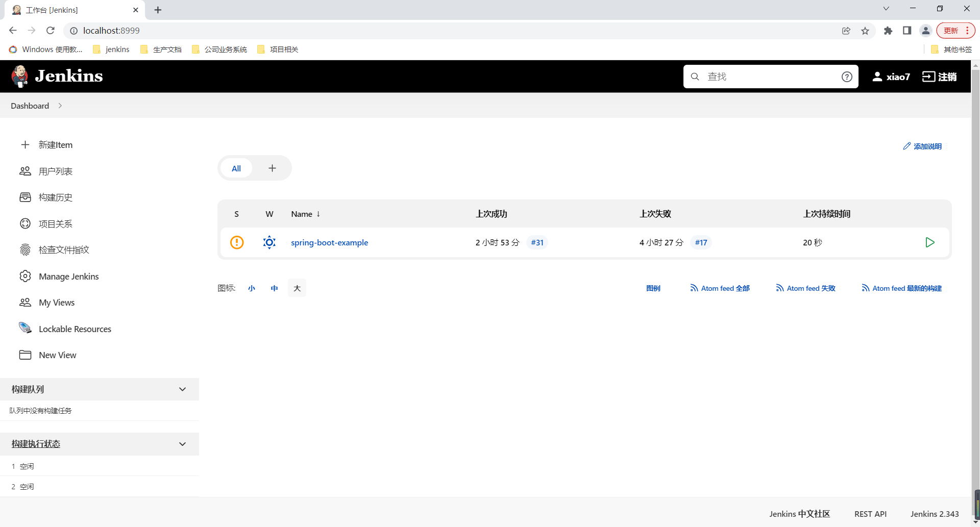The image size is (980, 527).
Task: Click the sunny weather icon for spring-boot-example
Action: 269,242
